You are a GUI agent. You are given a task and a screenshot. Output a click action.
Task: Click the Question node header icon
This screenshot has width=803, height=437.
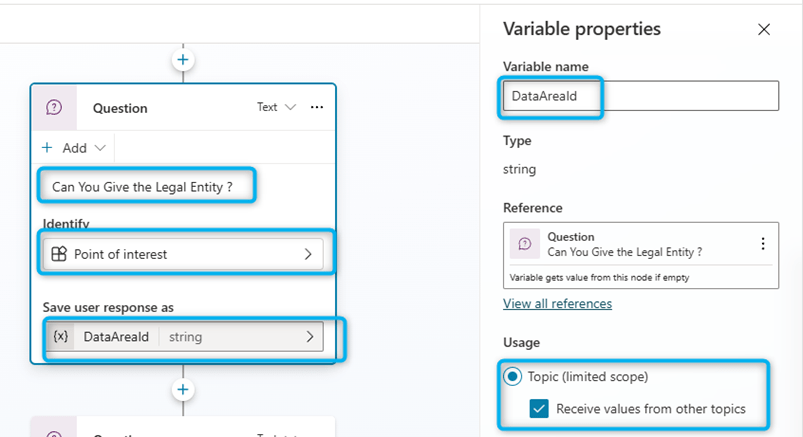coord(55,108)
